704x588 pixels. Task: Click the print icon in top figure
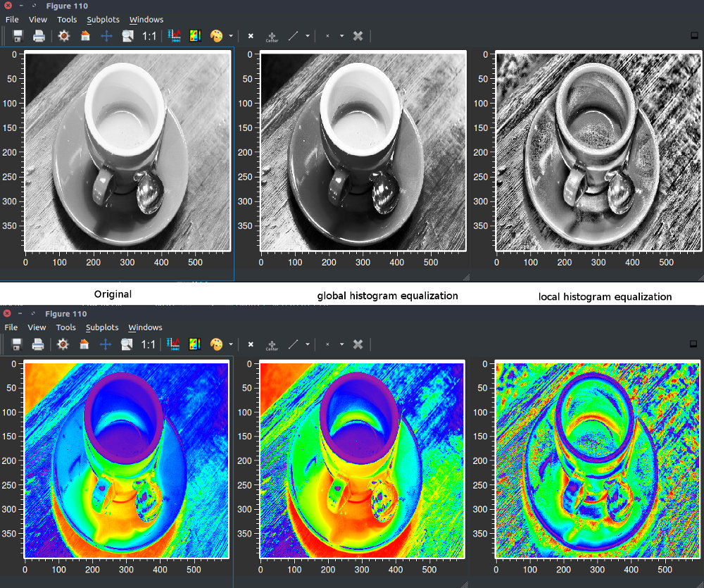[x=39, y=36]
